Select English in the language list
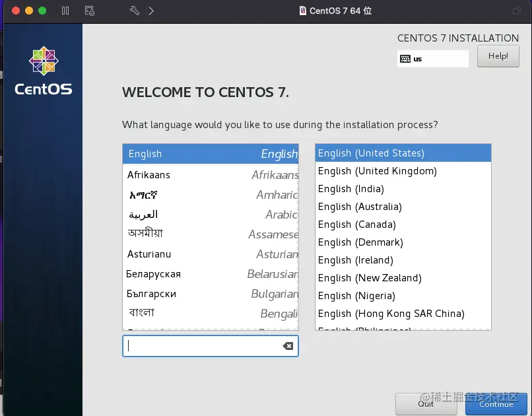This screenshot has height=416, width=532. point(211,154)
